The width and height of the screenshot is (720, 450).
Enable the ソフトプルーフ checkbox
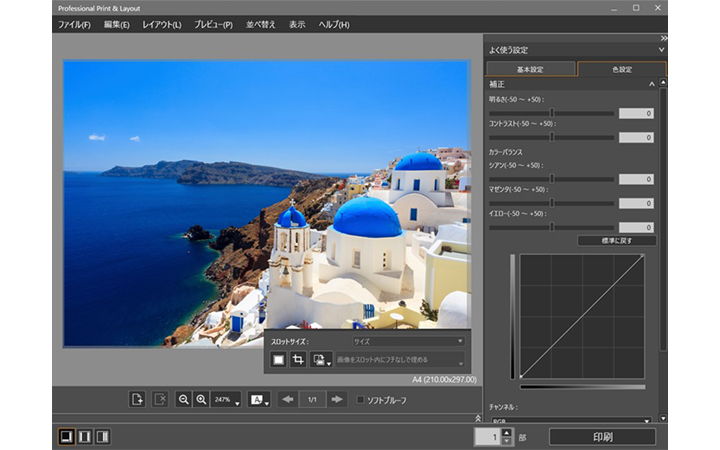point(361,400)
